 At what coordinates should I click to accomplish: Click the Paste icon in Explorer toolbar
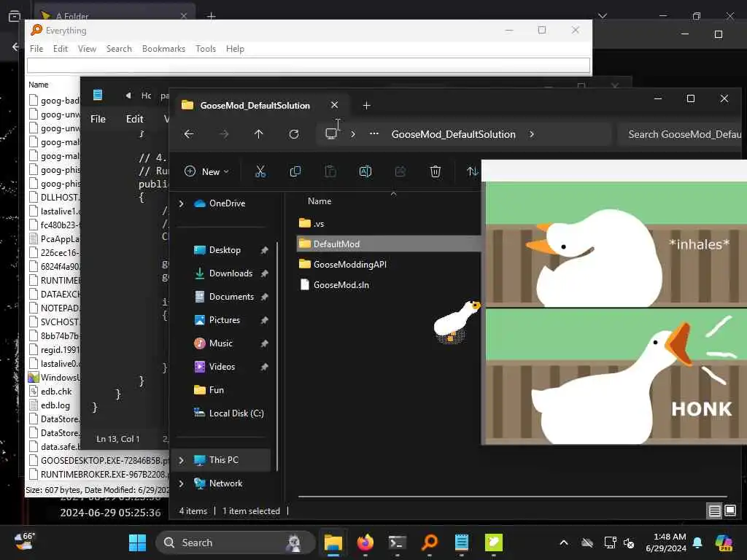(330, 171)
